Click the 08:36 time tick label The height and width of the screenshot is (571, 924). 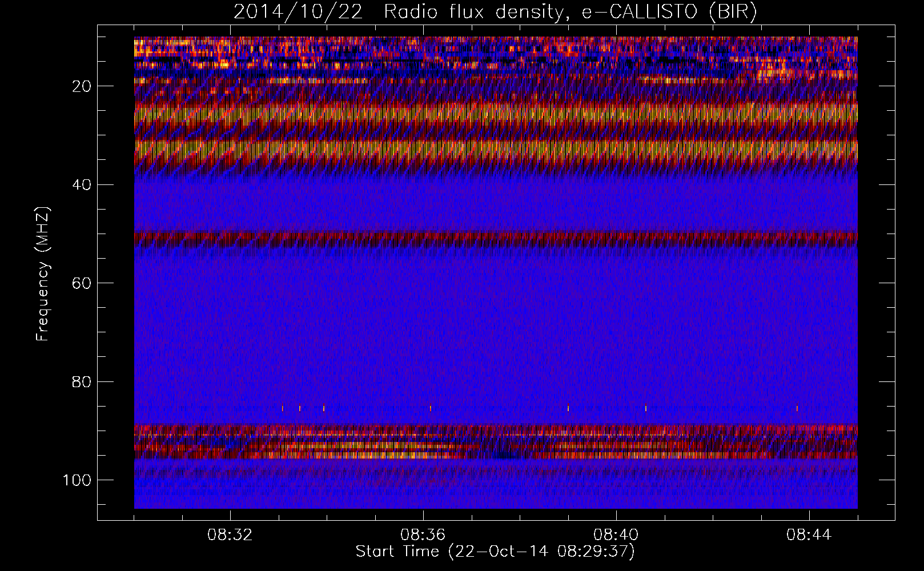(423, 535)
